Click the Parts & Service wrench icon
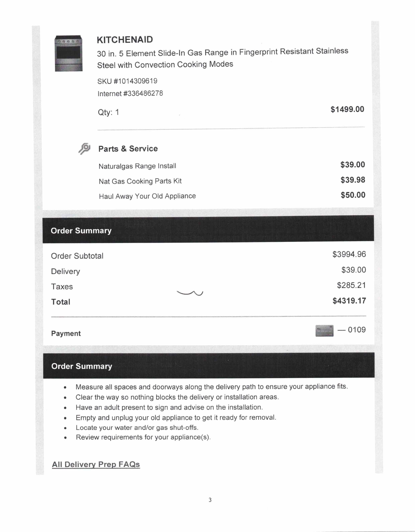 coord(85,148)
